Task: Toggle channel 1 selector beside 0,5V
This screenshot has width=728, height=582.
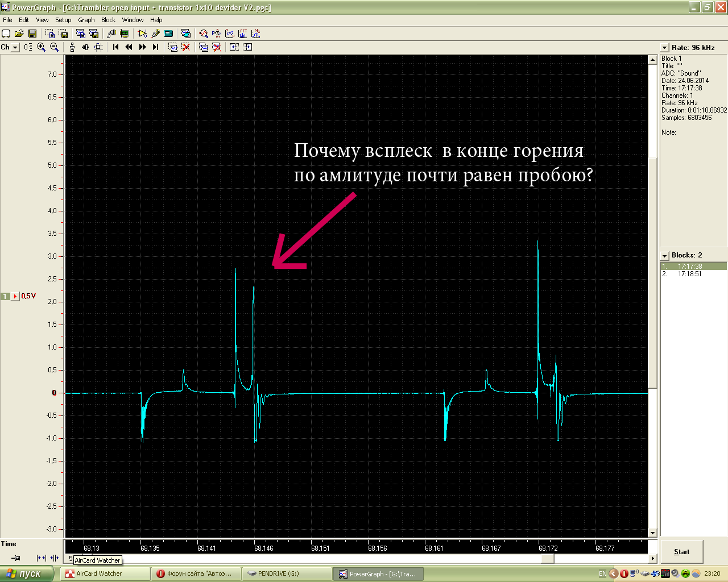Action: 5,296
